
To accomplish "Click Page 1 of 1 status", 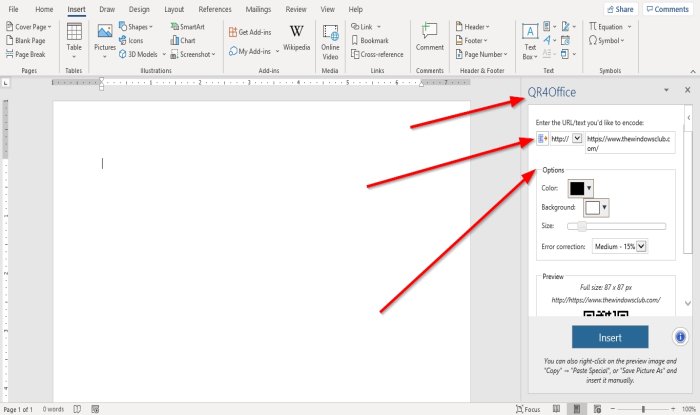I will point(18,409).
